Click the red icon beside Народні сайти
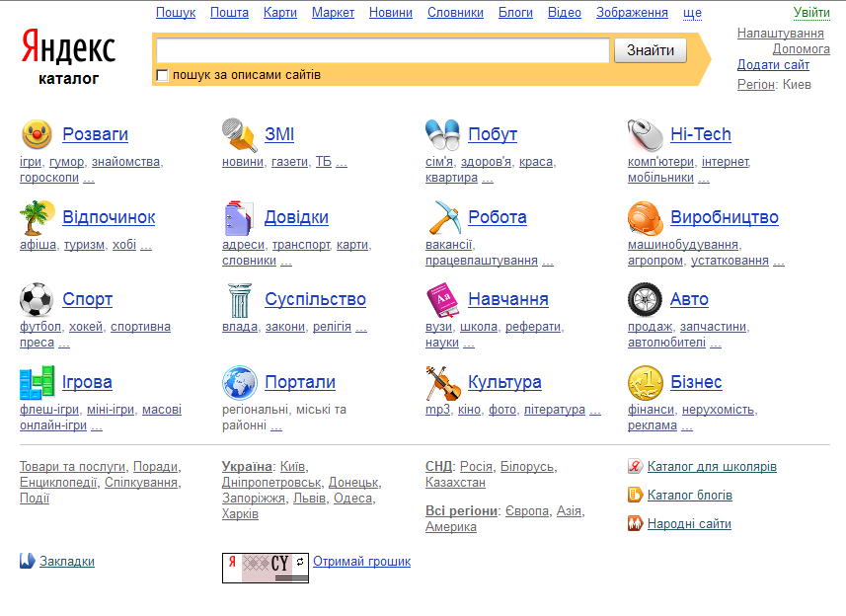This screenshot has height=616, width=846. [635, 523]
